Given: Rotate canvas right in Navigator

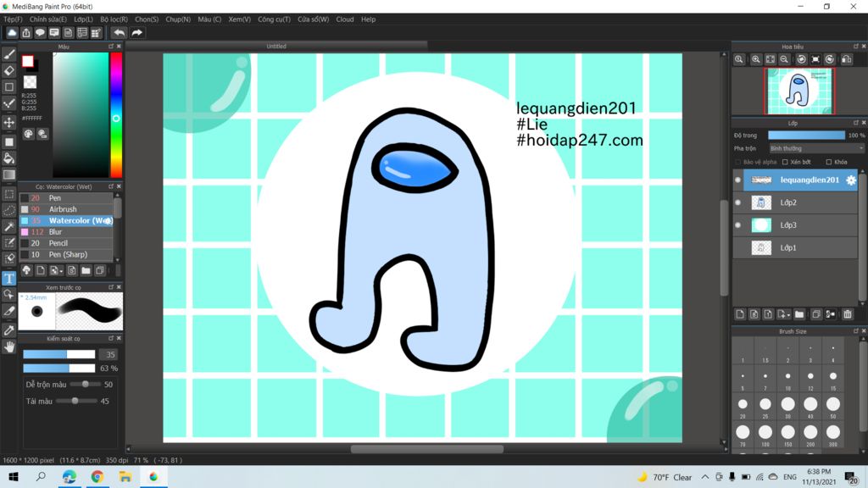Looking at the screenshot, I should (x=830, y=59).
